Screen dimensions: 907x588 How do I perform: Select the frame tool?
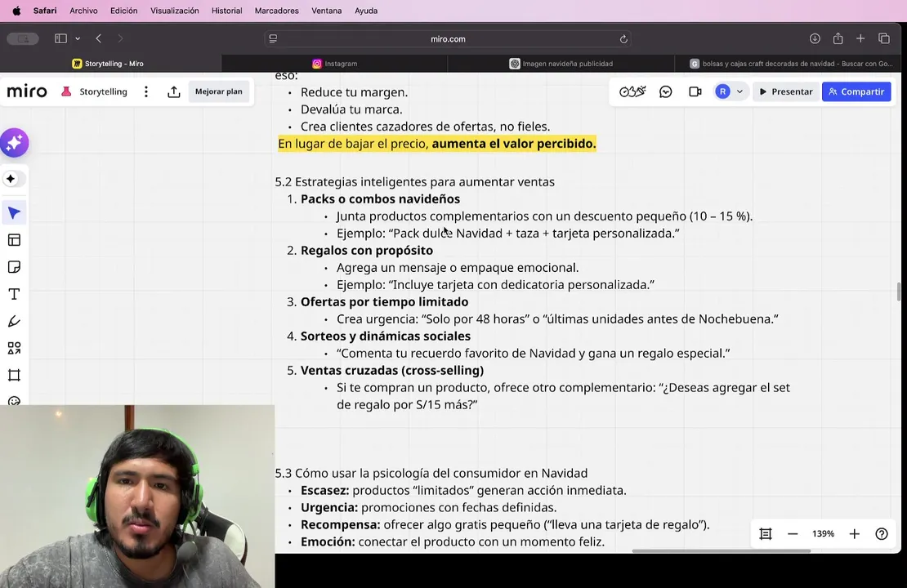(x=15, y=375)
